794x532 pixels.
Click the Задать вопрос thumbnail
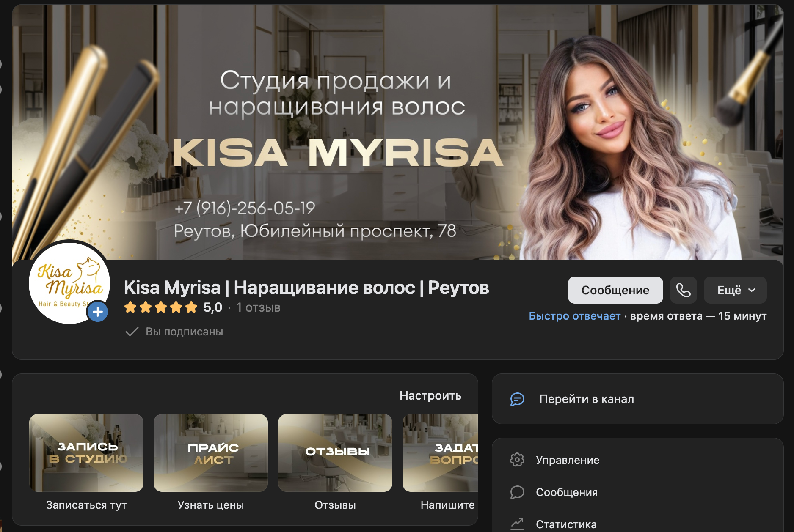pos(440,452)
